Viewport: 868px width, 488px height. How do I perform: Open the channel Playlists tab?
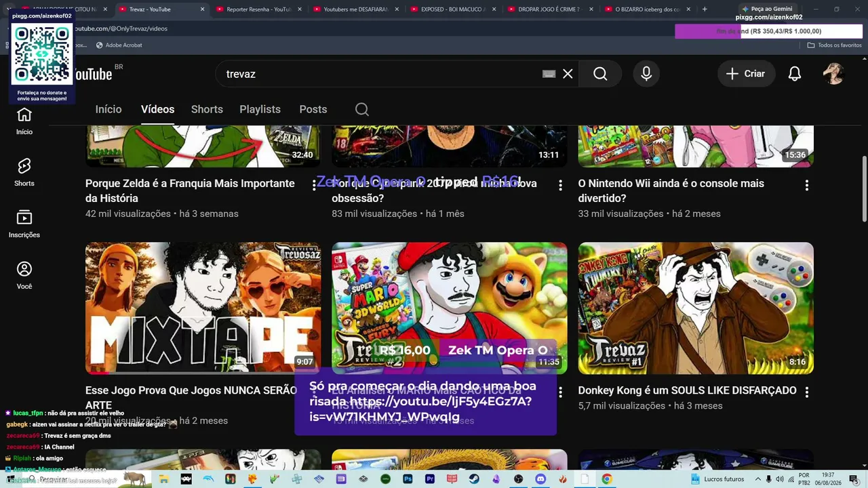[260, 109]
